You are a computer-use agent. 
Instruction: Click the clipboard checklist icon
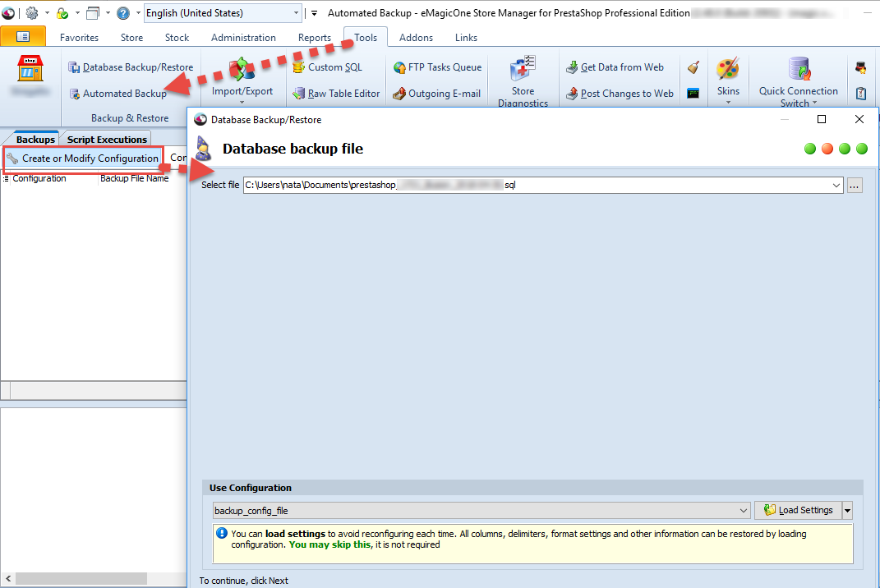(861, 94)
